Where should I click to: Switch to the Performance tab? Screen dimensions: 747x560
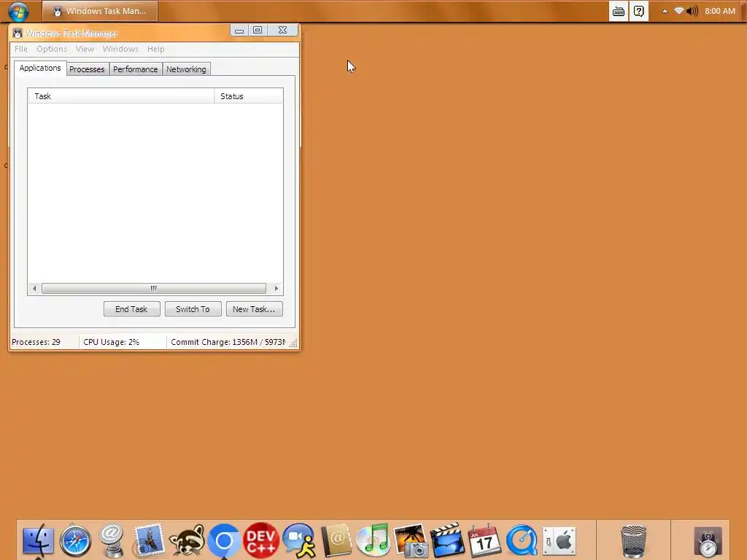[135, 69]
